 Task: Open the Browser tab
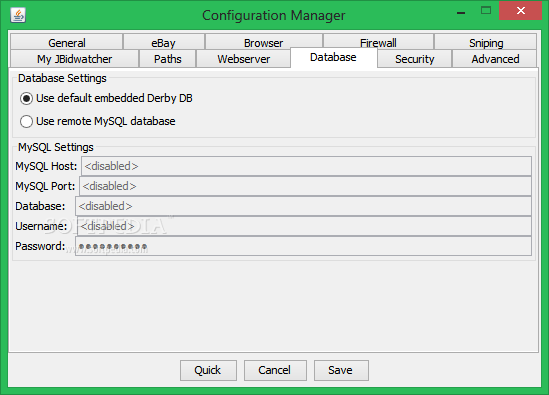pyautogui.click(x=264, y=42)
